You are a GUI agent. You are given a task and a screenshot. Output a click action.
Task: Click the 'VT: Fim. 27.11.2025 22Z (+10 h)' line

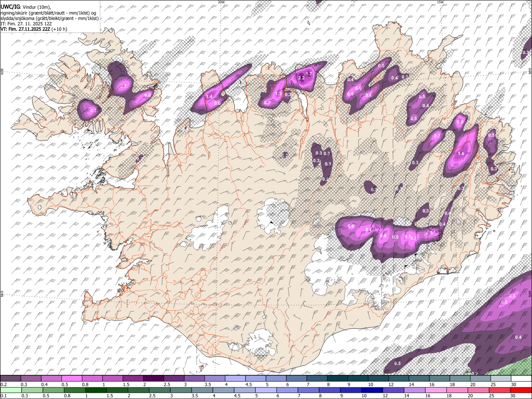(34, 29)
